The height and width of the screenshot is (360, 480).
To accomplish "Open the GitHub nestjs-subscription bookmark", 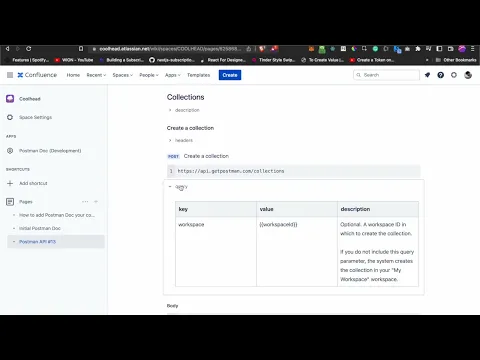I will coord(172,60).
